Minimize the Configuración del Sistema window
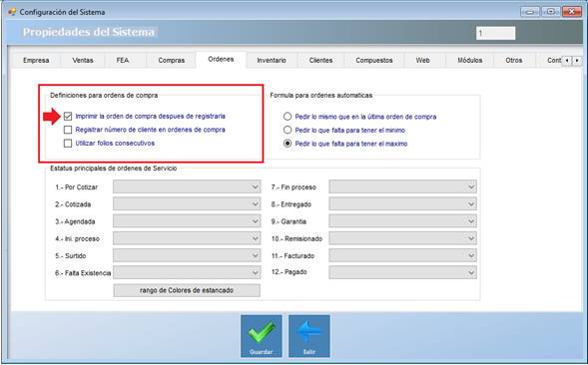 [x=530, y=12]
